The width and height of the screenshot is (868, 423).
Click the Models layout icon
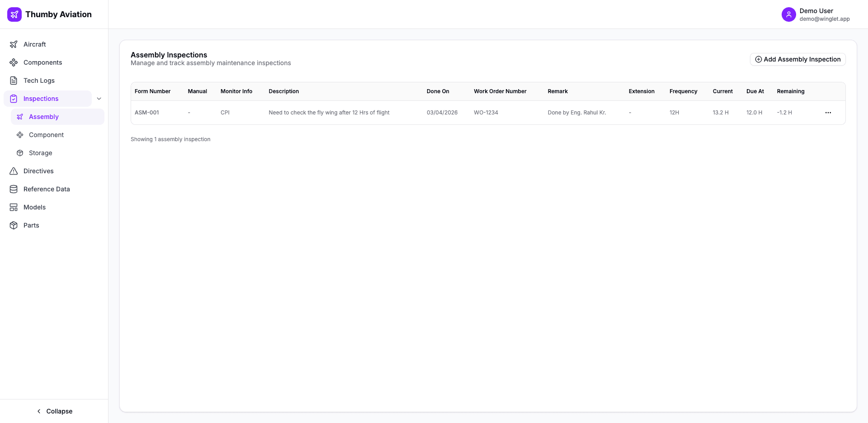(14, 207)
